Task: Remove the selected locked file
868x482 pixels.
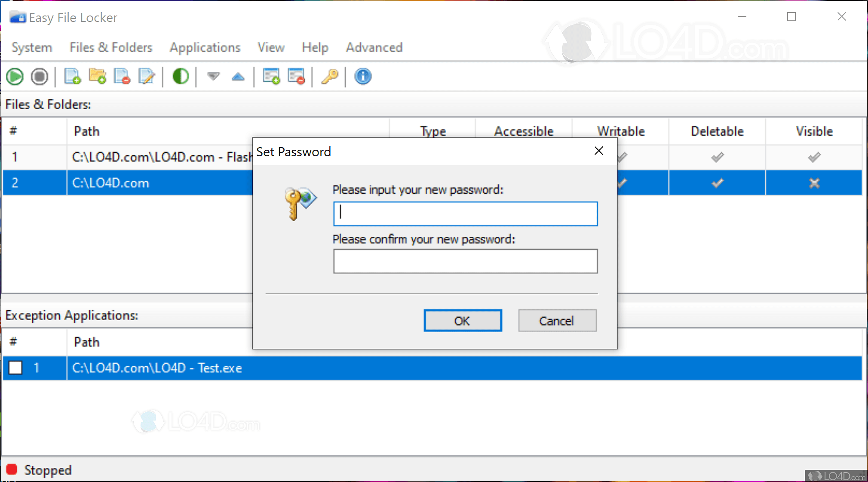Action: (x=122, y=76)
